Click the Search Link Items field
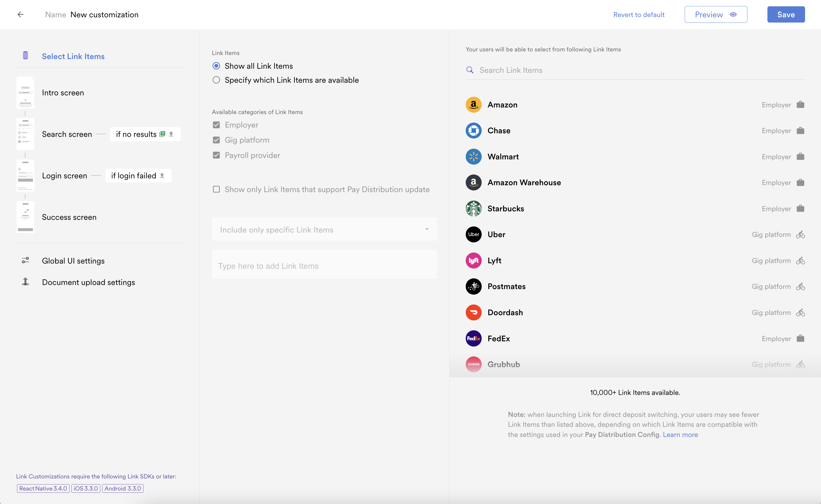The width and height of the screenshot is (821, 504). (635, 70)
